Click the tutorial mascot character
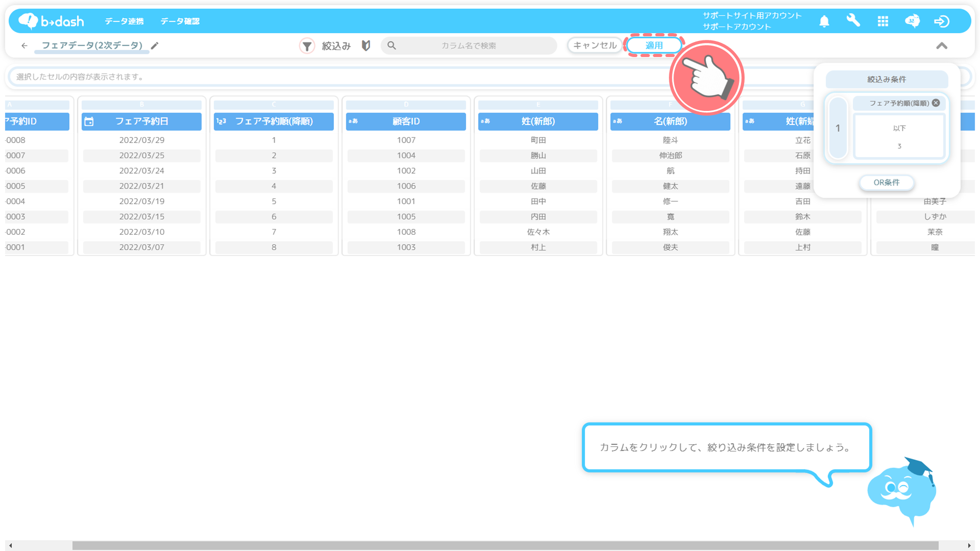Viewport: 980px width, 551px height. (902, 491)
